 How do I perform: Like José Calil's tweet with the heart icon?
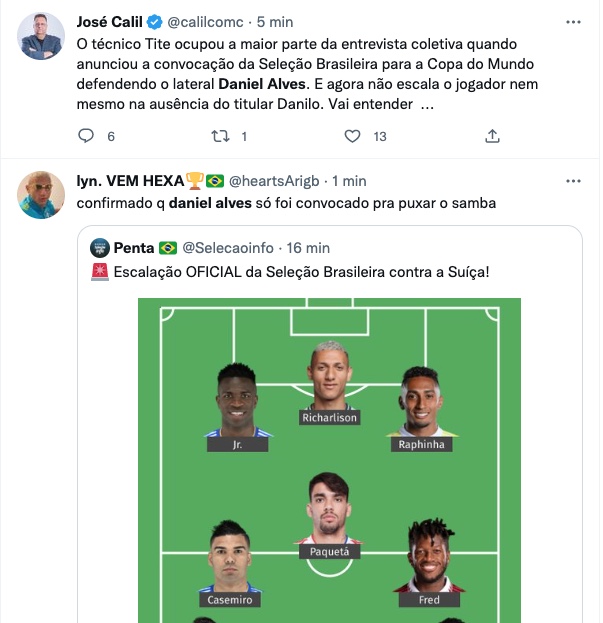(352, 136)
